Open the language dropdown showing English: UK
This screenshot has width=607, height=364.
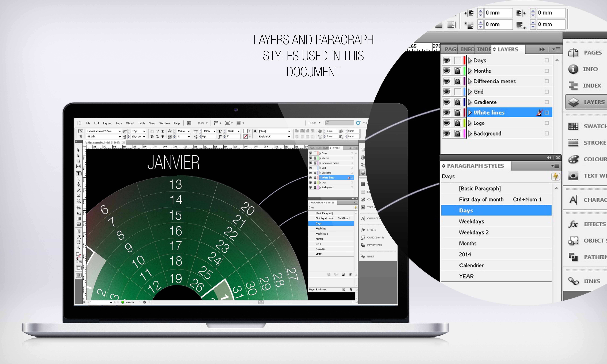[x=289, y=137]
